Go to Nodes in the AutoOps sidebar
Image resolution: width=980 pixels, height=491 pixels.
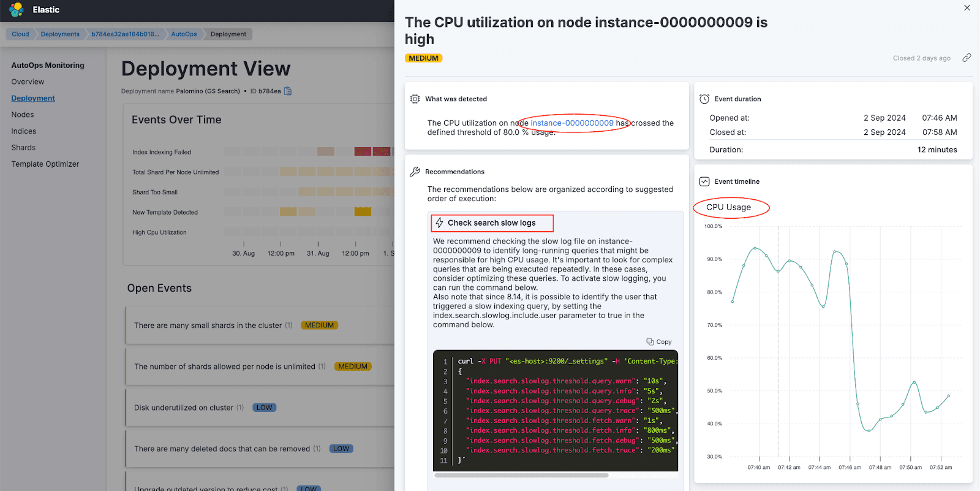pos(23,115)
